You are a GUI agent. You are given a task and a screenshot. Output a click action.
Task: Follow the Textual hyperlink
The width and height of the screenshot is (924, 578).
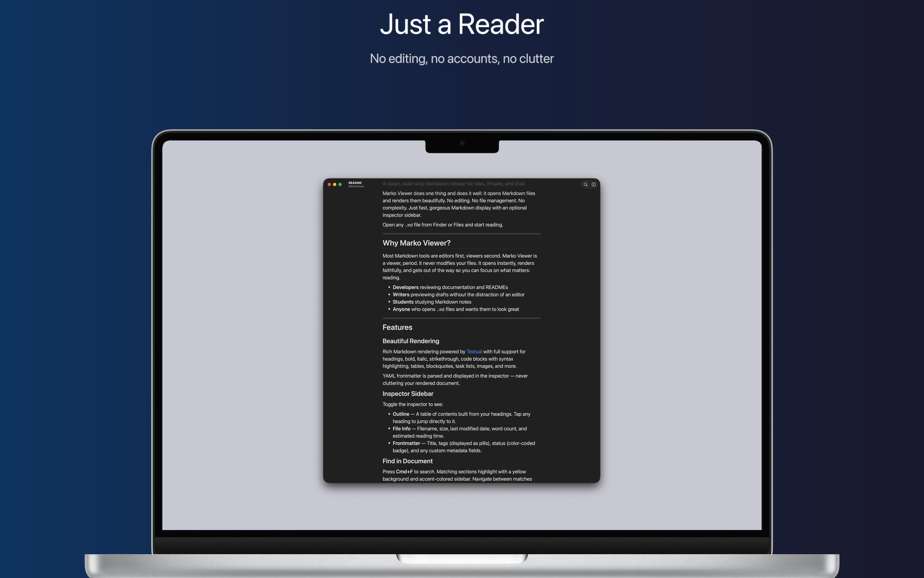[x=474, y=352]
